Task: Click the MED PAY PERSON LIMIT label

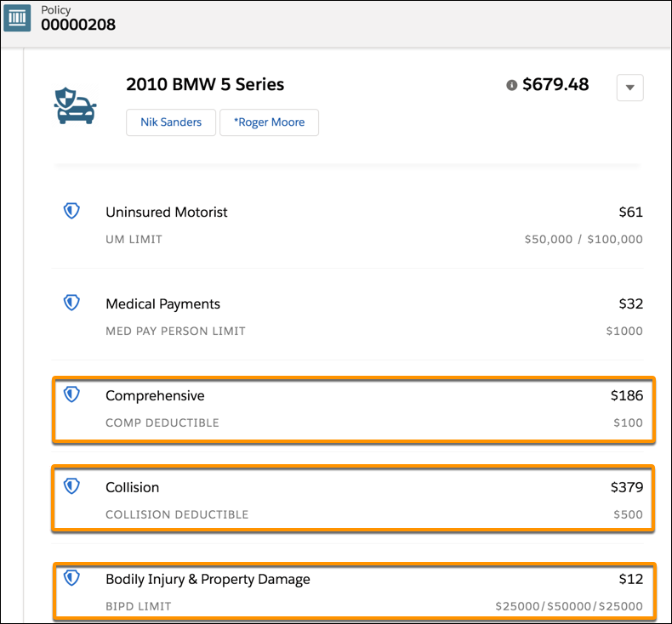Action: tap(176, 331)
